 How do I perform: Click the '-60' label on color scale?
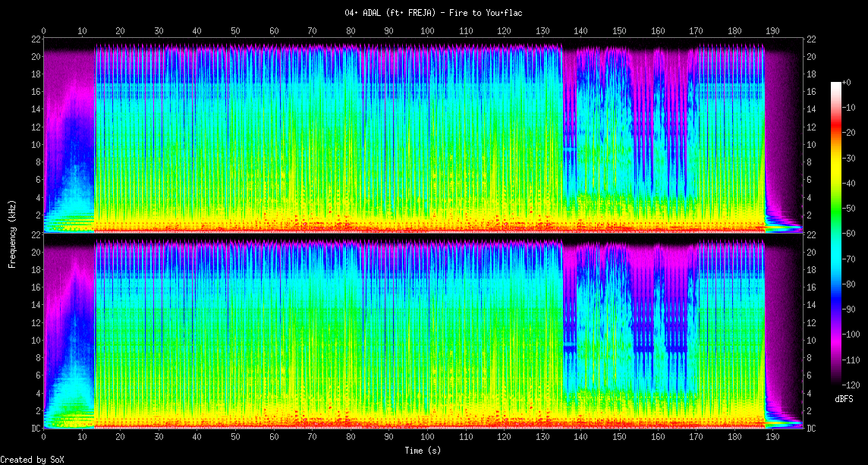(849, 234)
